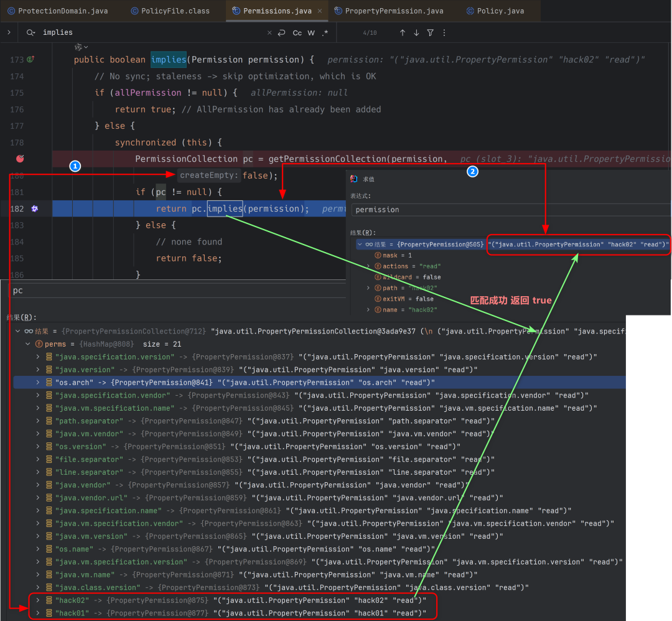
Task: Click the "path.separator" entry icon
Action: click(x=49, y=421)
